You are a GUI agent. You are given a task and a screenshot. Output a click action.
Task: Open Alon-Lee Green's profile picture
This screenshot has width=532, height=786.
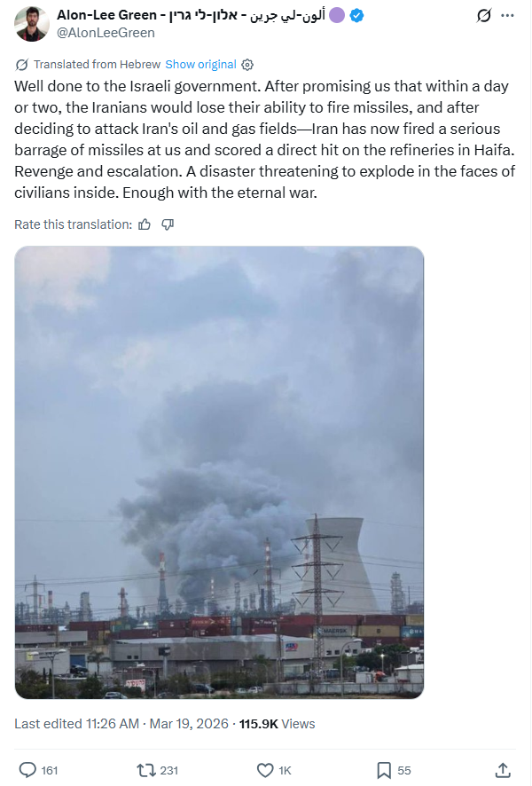(x=32, y=24)
